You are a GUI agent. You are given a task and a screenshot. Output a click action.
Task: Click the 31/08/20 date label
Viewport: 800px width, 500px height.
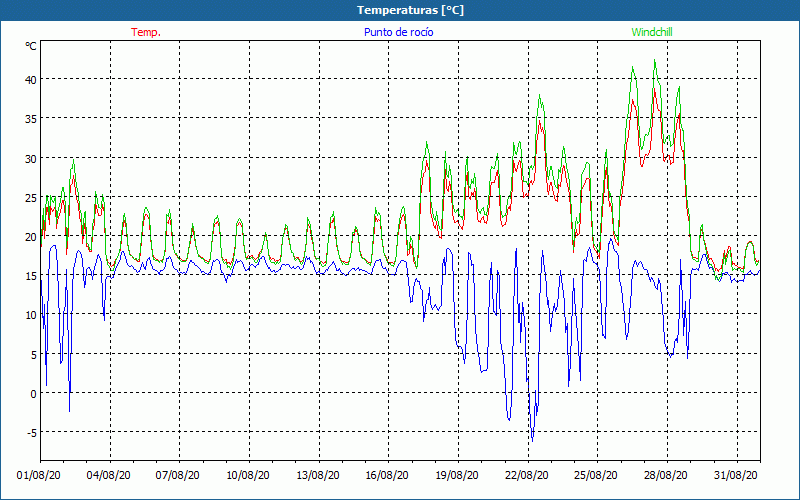tap(736, 475)
